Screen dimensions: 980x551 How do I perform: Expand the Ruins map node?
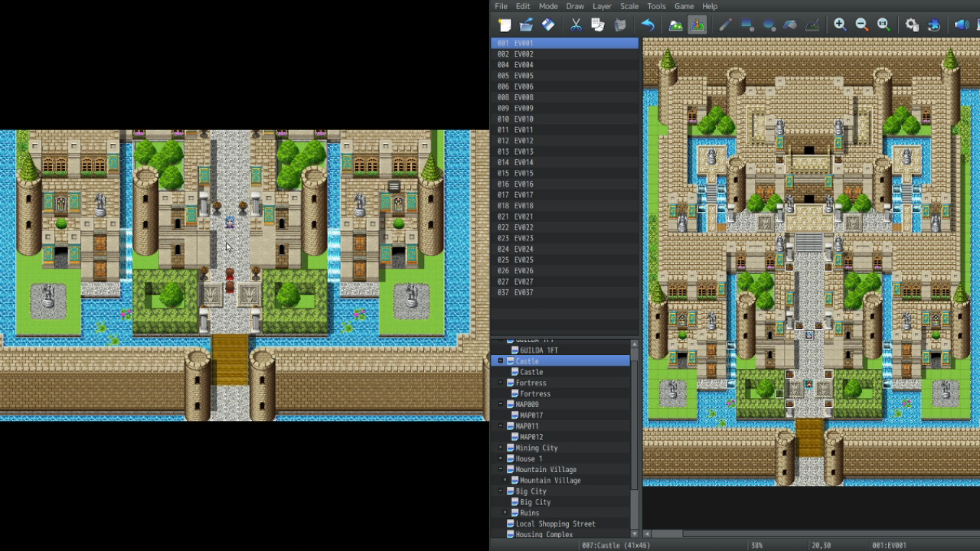(505, 513)
